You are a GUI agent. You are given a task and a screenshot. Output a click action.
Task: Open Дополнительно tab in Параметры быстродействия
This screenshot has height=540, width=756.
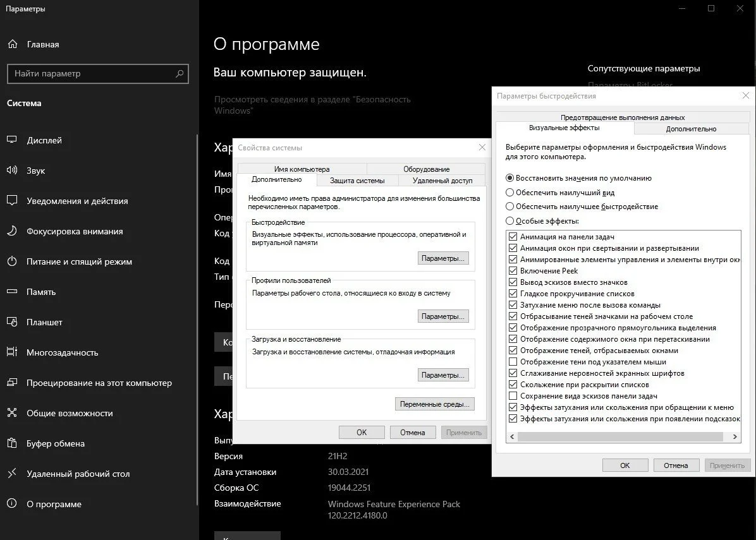coord(691,129)
